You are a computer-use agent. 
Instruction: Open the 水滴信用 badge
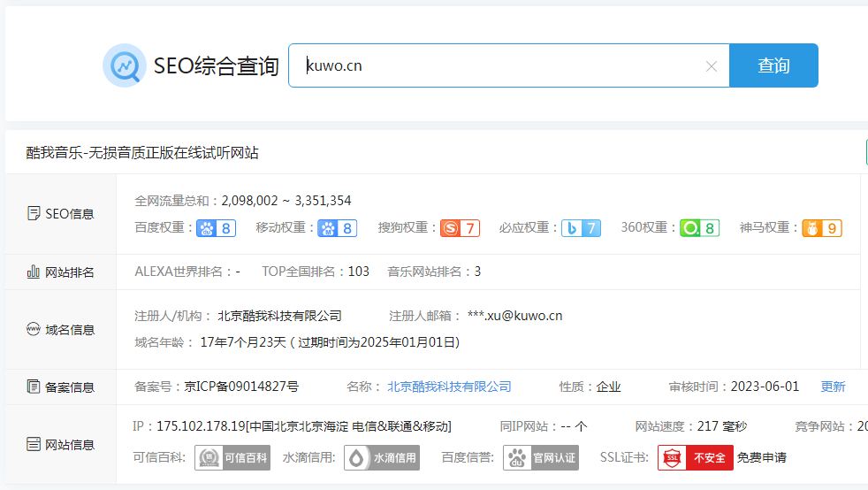382,458
